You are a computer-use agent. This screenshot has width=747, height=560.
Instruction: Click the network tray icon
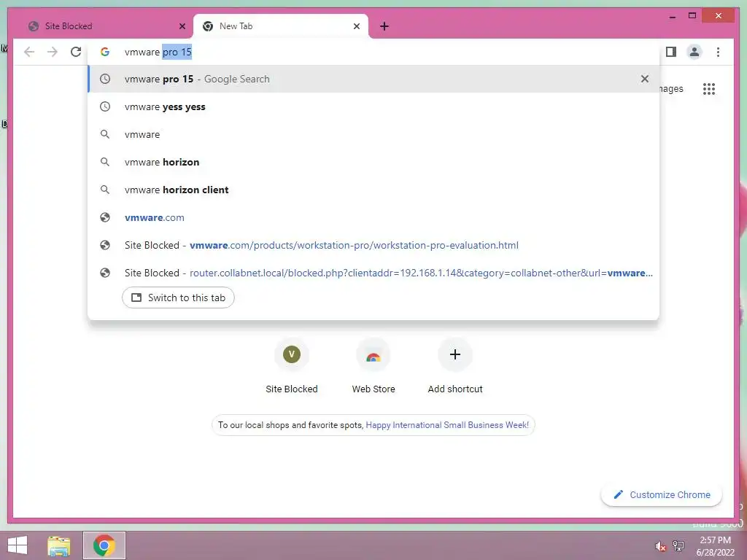pos(678,545)
